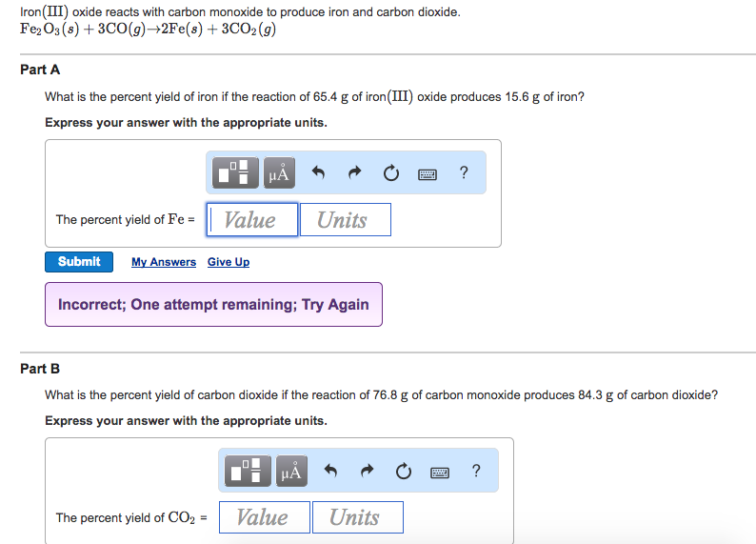The image size is (756, 544).
Task: Reset the Part A answer with circular arrow
Action: click(389, 173)
